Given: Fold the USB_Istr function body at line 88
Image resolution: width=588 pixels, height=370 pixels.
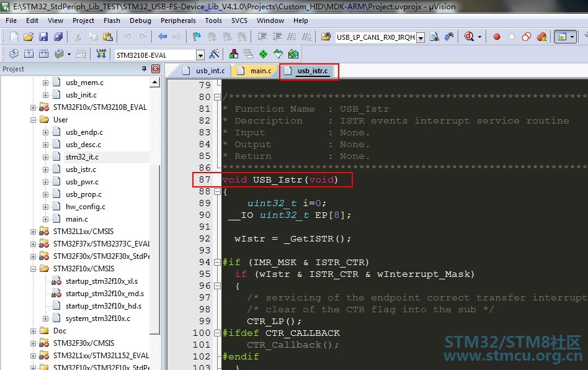Looking at the screenshot, I should (x=216, y=191).
